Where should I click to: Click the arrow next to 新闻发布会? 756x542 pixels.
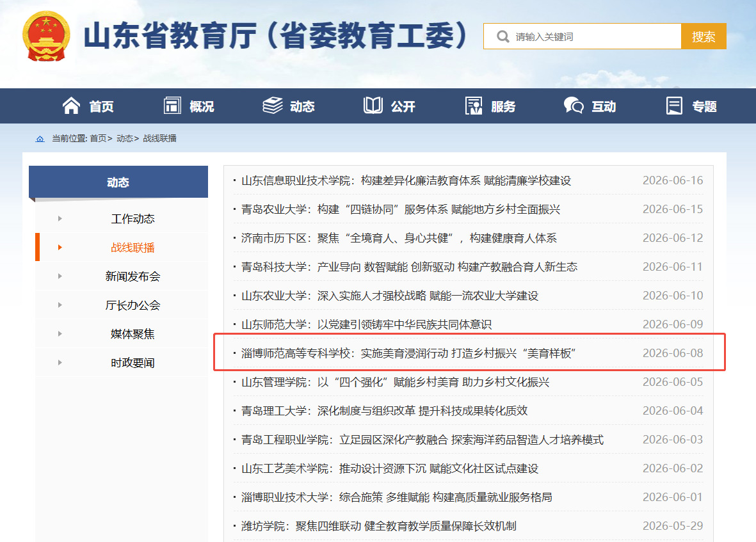click(60, 276)
